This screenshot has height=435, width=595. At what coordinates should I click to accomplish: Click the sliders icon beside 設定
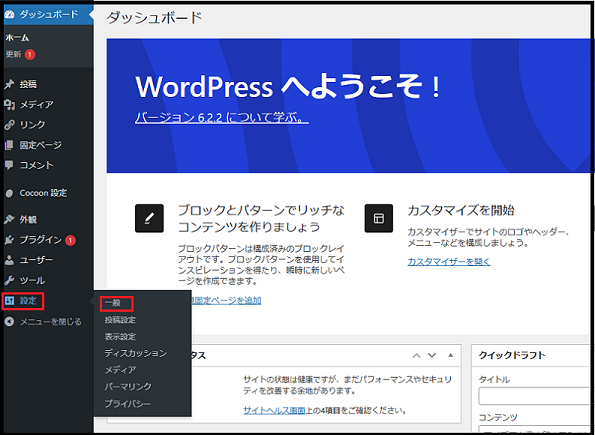[9, 301]
